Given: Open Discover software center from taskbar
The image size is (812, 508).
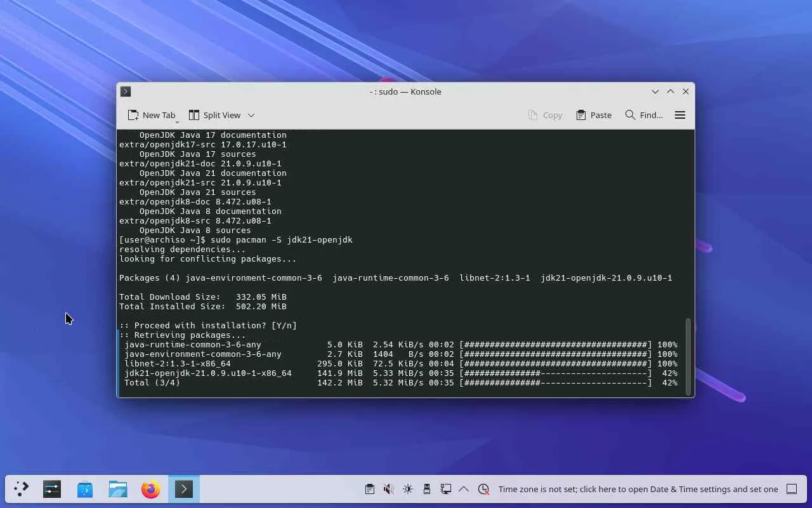Looking at the screenshot, I should click(x=85, y=489).
